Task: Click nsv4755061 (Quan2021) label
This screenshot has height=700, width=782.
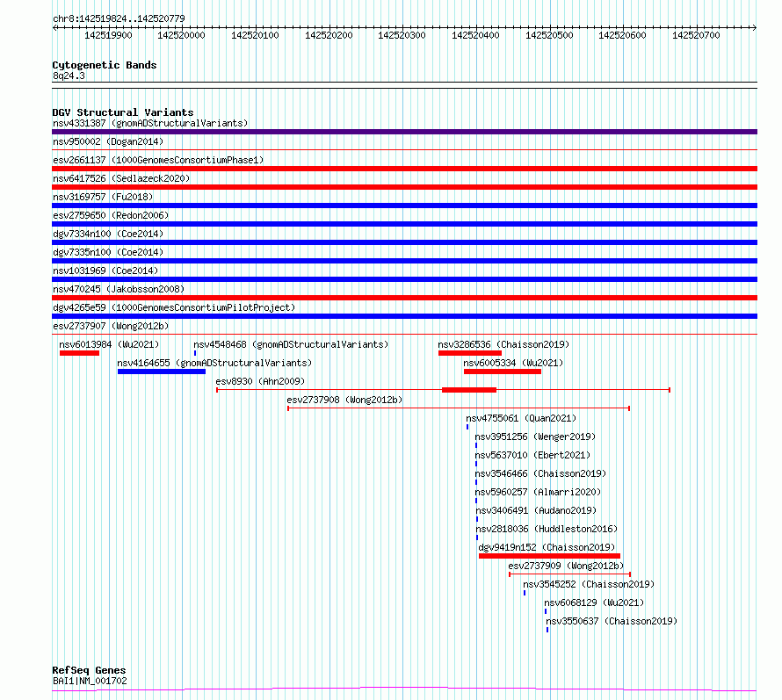Action: (521, 418)
